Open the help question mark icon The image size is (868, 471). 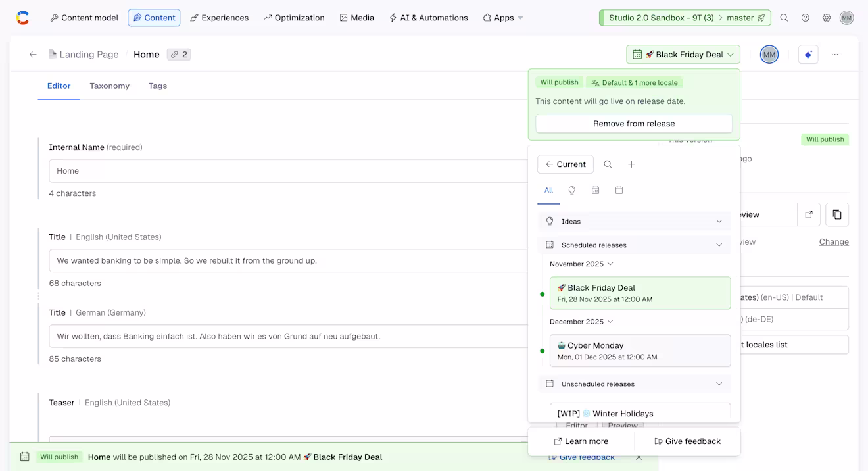806,18
